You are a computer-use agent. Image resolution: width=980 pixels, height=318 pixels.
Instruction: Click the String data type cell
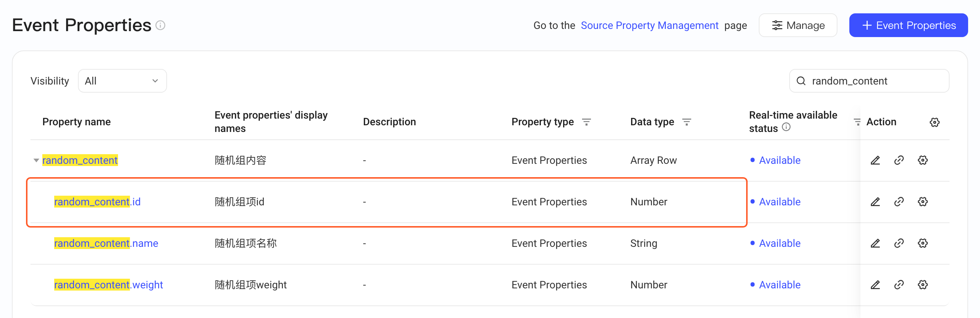[643, 243]
